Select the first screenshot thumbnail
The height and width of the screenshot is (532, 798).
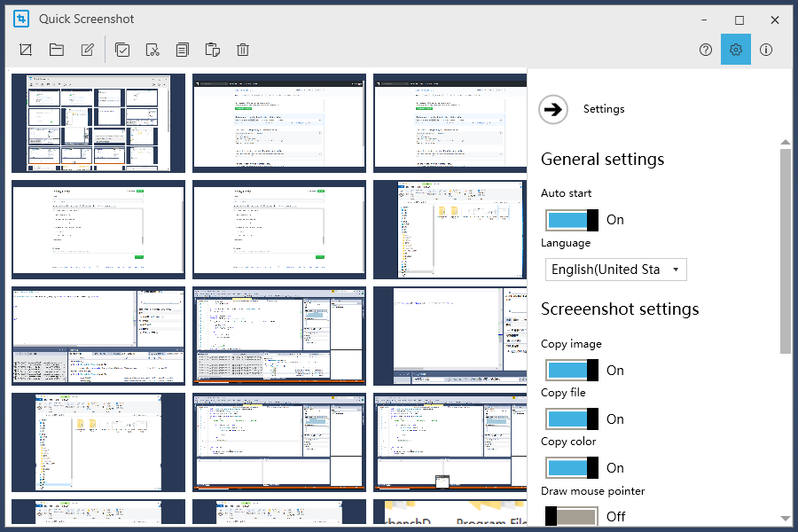coord(98,122)
